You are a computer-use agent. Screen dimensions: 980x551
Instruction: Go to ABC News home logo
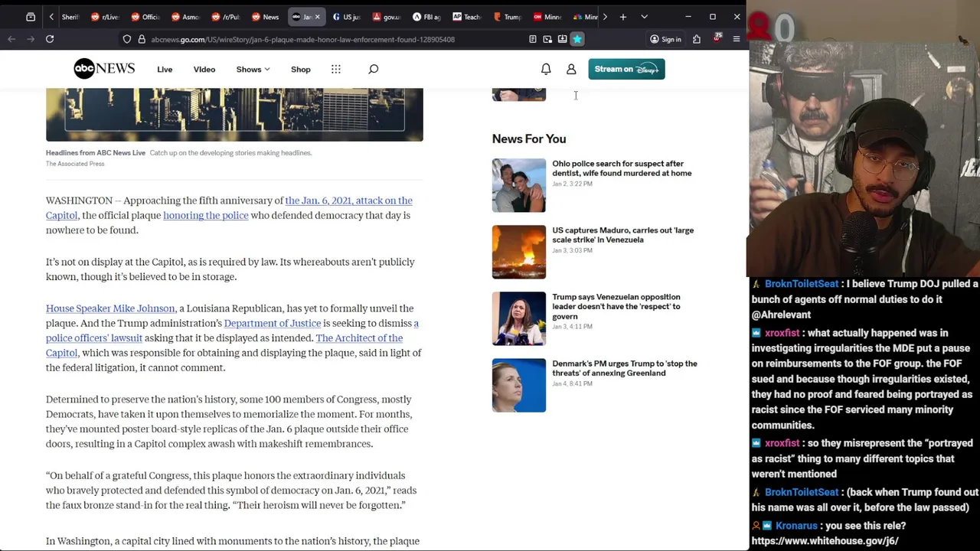pyautogui.click(x=104, y=69)
